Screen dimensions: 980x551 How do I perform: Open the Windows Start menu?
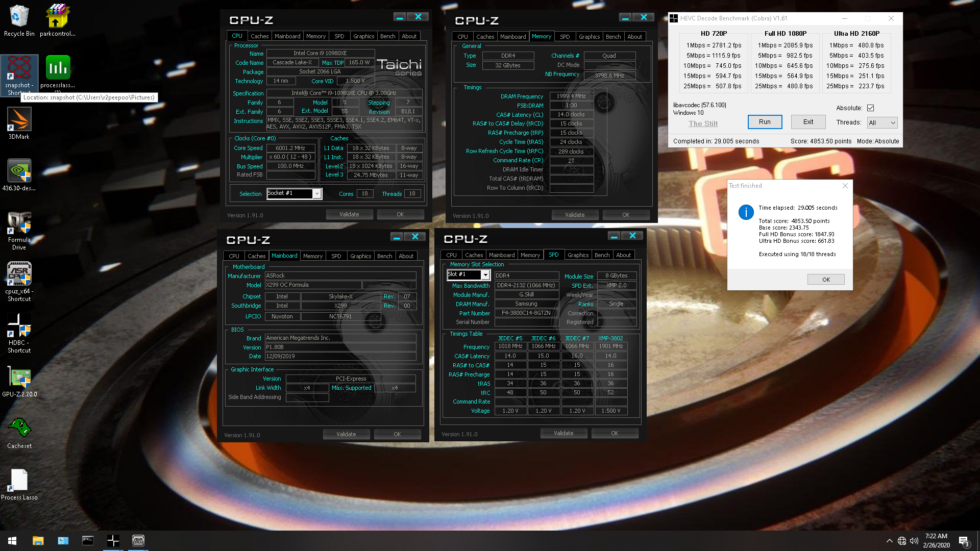(12, 541)
